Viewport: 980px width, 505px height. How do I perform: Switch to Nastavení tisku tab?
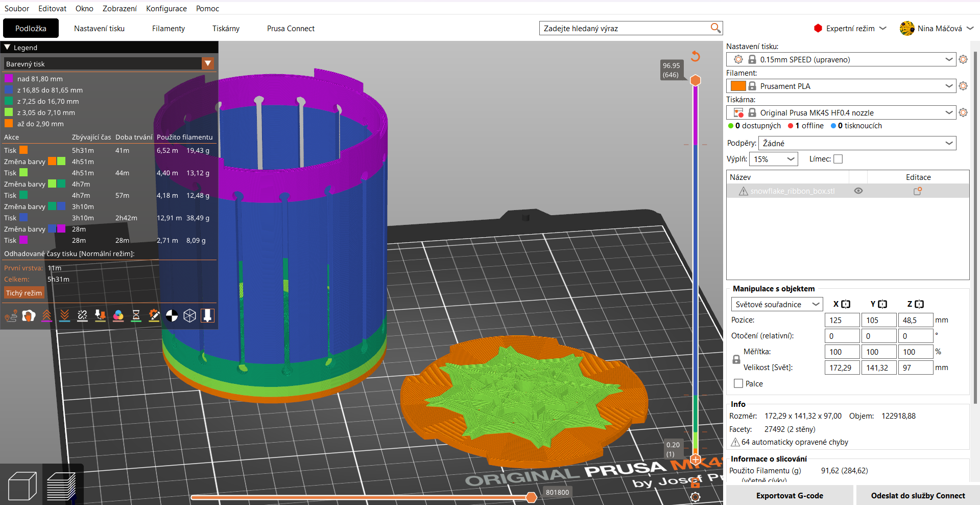pyautogui.click(x=99, y=29)
